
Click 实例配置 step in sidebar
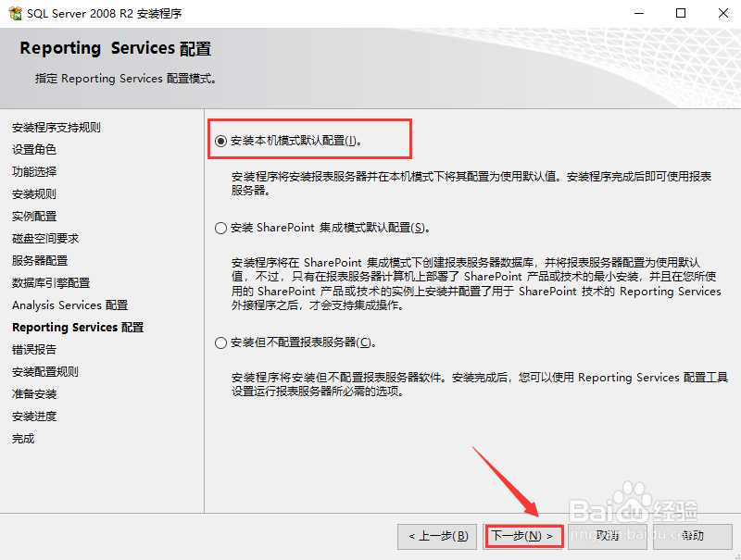(x=34, y=217)
